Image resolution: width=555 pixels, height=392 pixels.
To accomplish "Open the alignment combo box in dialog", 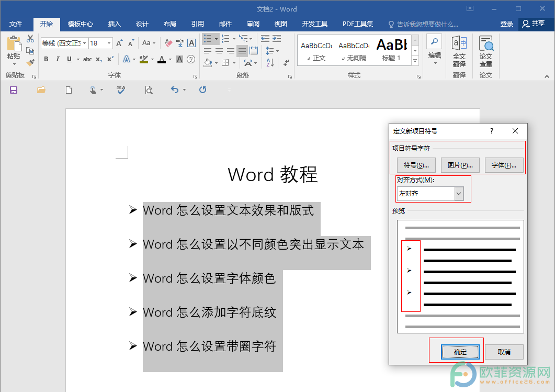I will (x=431, y=193).
